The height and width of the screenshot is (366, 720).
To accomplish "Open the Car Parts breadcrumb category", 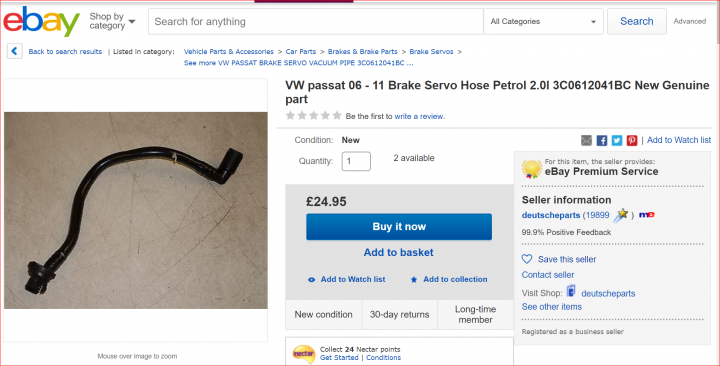I will (301, 51).
